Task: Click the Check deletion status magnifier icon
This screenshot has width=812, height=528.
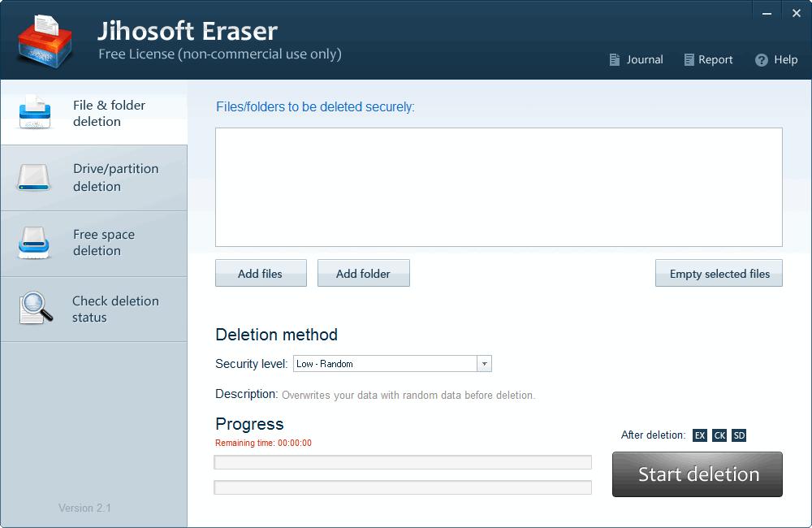Action: click(36, 309)
